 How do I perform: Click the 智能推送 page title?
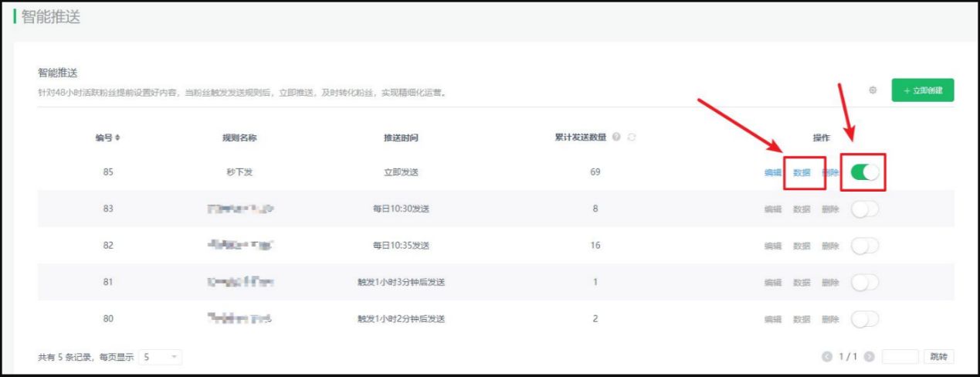(x=50, y=17)
